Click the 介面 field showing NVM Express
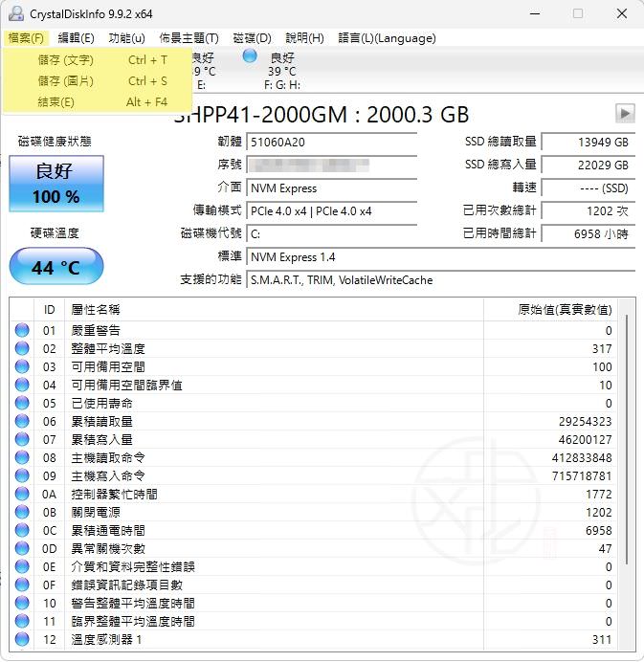The width and height of the screenshot is (644, 662). (332, 188)
